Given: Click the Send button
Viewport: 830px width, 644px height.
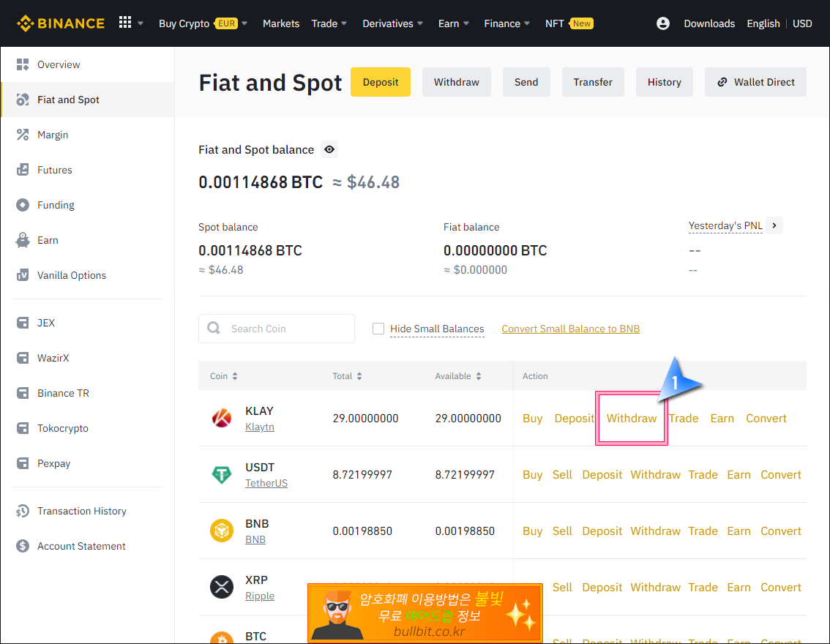Looking at the screenshot, I should pos(526,82).
